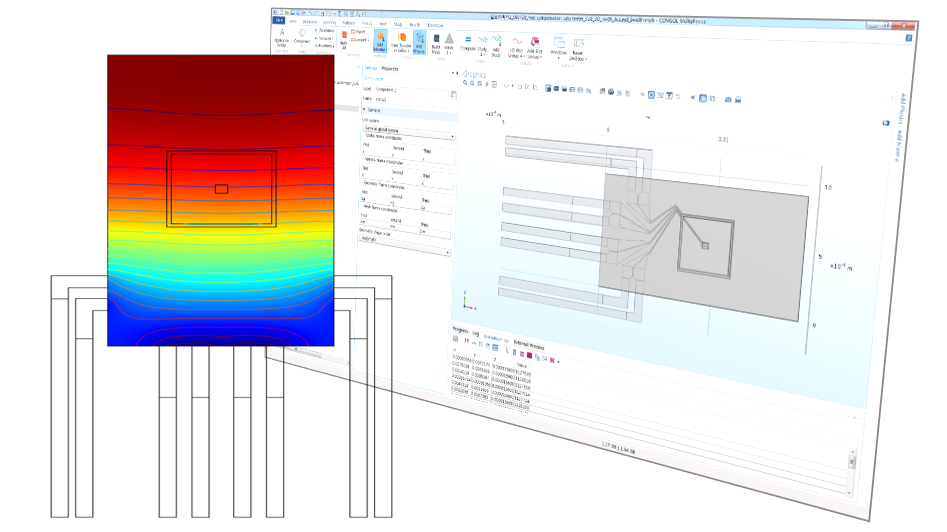Click the camera snapshot icon in Graphics toolbar
Image resolution: width=947 pixels, height=532 pixels.
tap(729, 98)
